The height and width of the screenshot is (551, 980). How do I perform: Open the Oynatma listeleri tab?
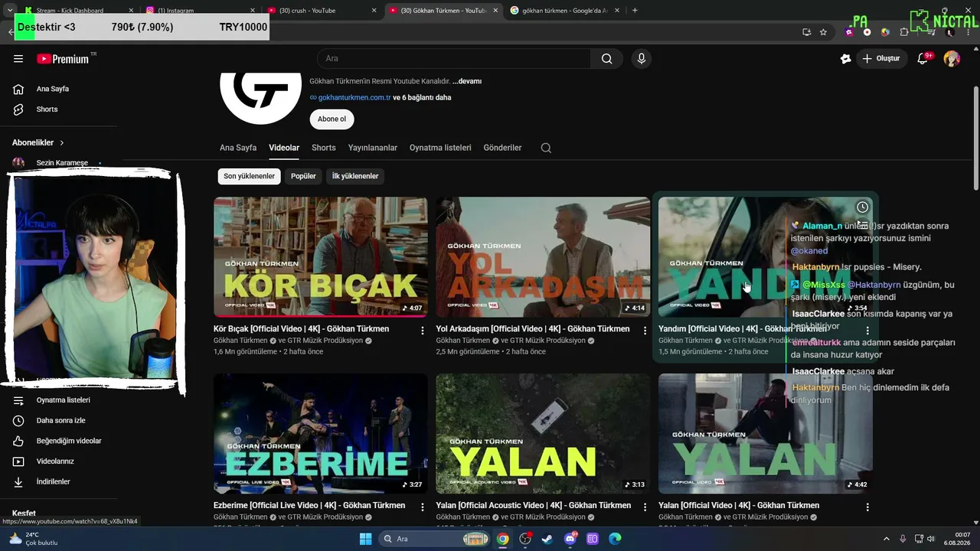[x=440, y=148]
